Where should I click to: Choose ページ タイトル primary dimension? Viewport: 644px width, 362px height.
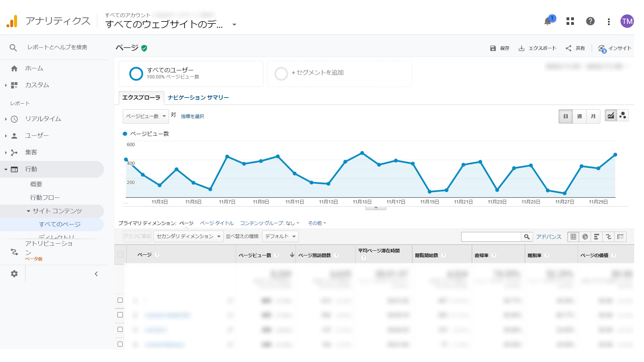click(x=217, y=223)
